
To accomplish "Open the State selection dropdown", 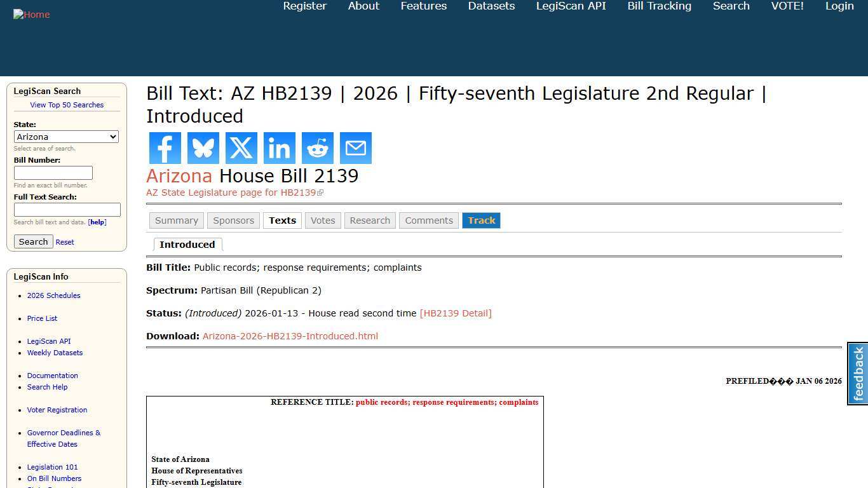I will pyautogui.click(x=66, y=137).
